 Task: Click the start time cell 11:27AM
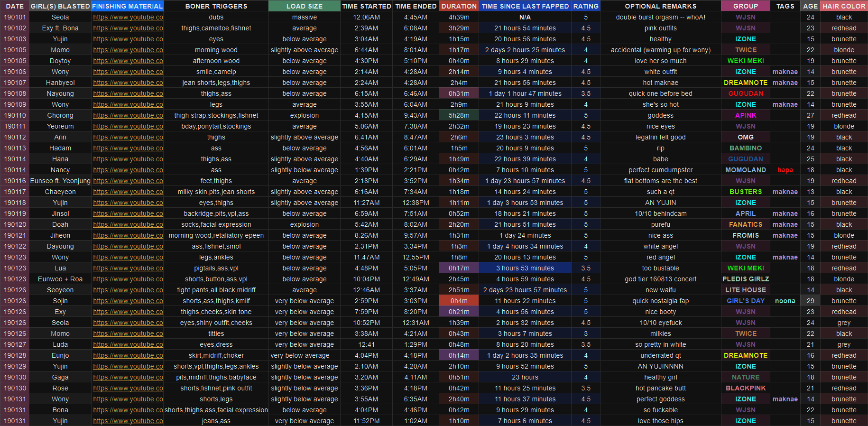coord(367,203)
